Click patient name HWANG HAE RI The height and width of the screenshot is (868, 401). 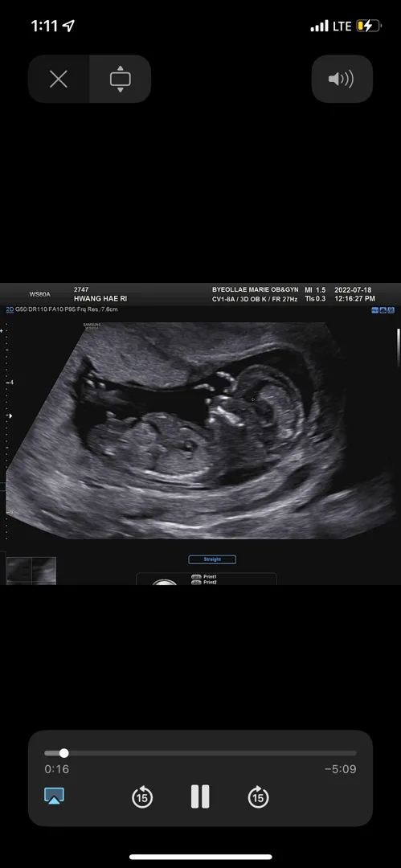pyautogui.click(x=100, y=298)
